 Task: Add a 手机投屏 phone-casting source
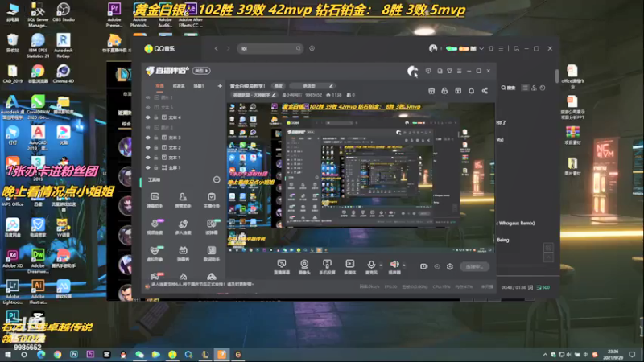(x=327, y=267)
